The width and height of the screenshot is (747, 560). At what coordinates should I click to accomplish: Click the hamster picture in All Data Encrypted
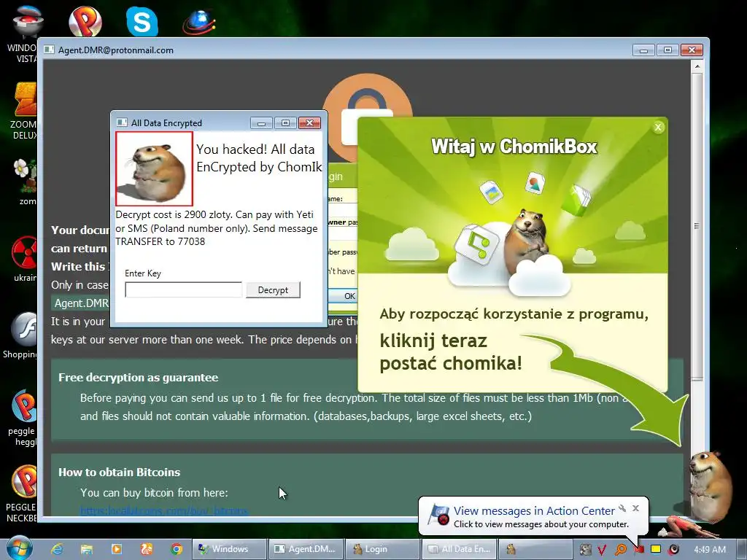154,169
